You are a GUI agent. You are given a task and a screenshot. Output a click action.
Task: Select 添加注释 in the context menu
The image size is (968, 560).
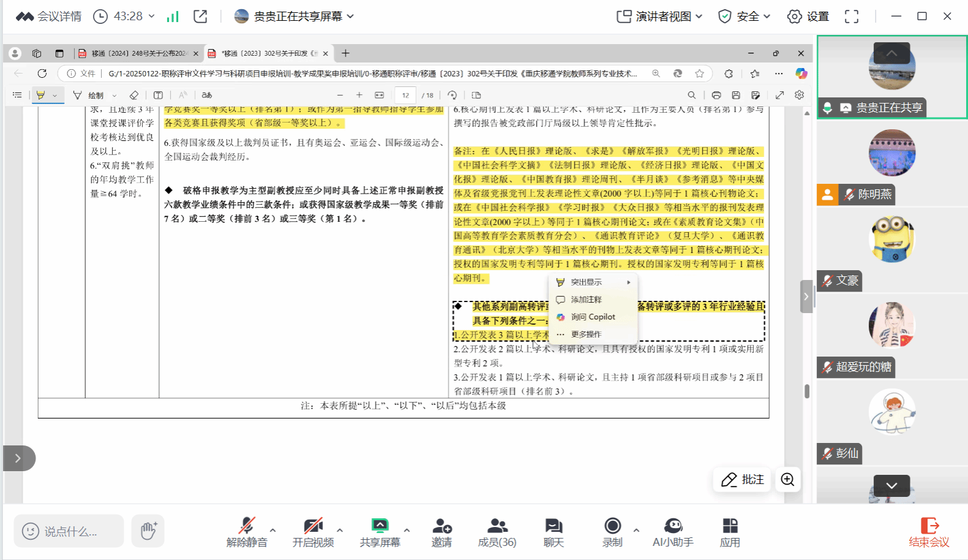[586, 300]
